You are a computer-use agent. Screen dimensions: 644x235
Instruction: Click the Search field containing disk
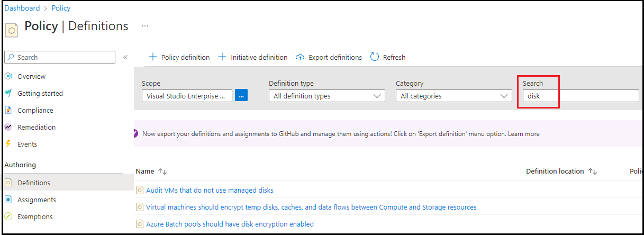pyautogui.click(x=580, y=96)
